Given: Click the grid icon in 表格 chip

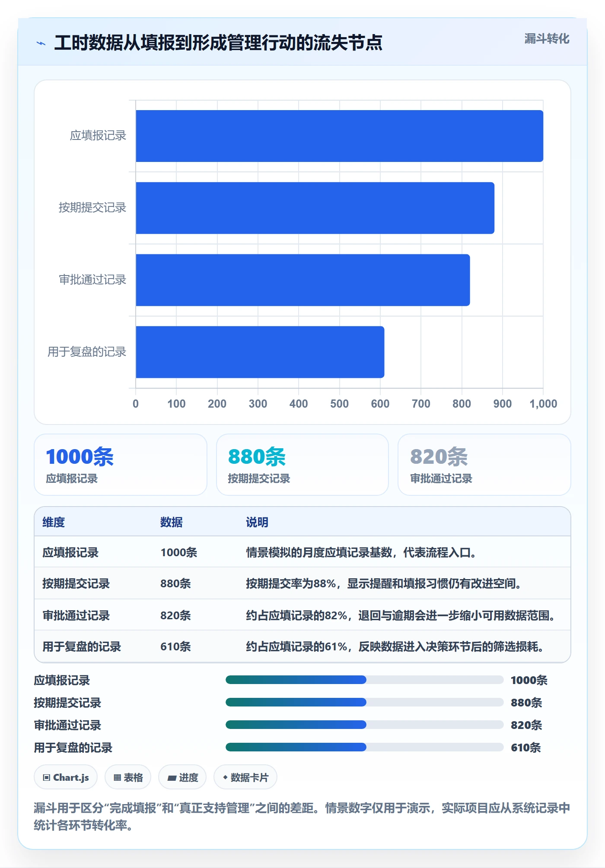Looking at the screenshot, I should pos(117,778).
